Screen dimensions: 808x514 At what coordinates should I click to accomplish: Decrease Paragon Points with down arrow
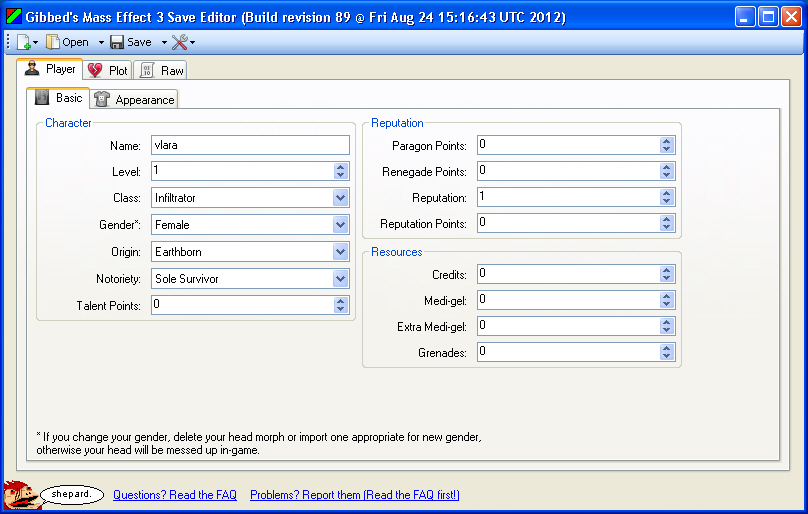click(667, 150)
